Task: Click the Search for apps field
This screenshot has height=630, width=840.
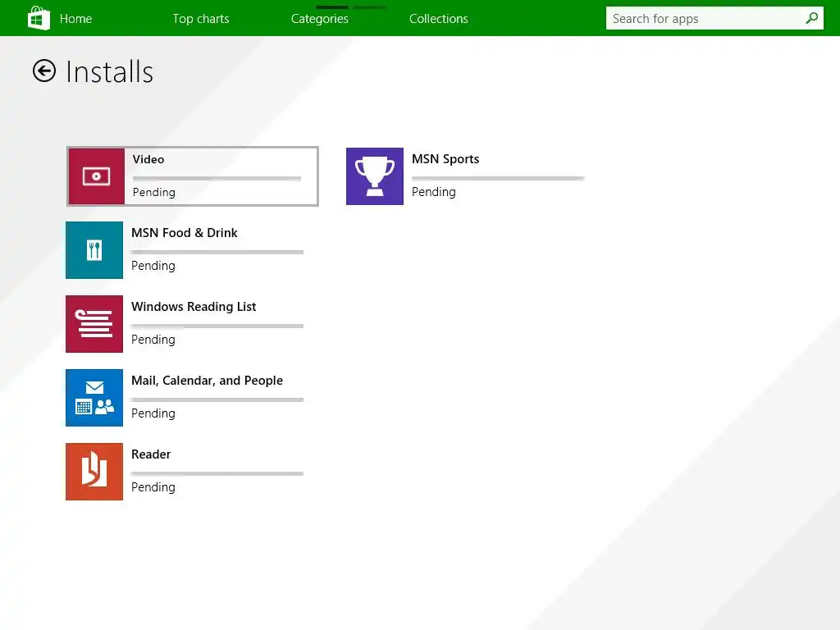Action: (714, 18)
